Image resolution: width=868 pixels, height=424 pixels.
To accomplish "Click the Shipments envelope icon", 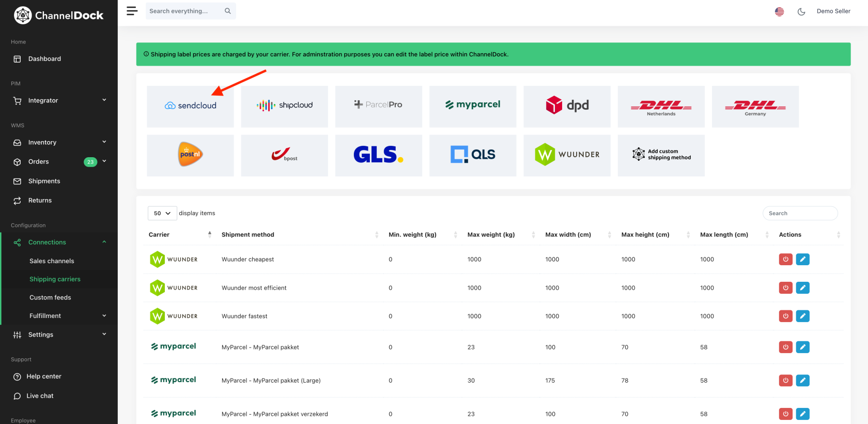I will click(x=17, y=181).
